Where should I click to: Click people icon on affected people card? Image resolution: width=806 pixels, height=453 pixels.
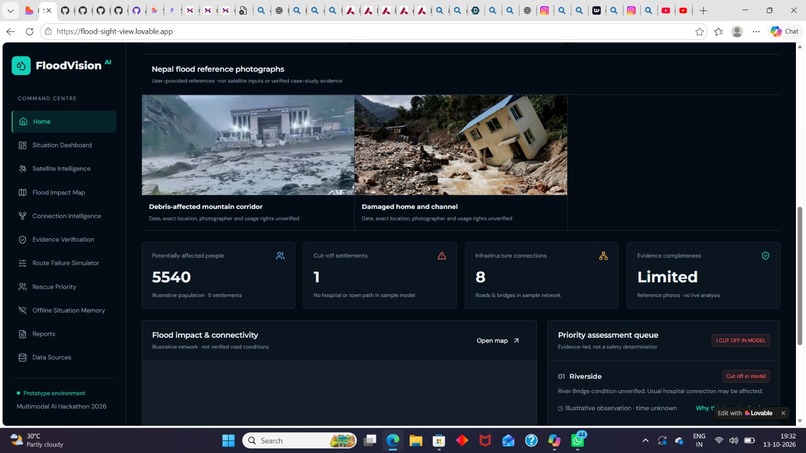(x=280, y=256)
